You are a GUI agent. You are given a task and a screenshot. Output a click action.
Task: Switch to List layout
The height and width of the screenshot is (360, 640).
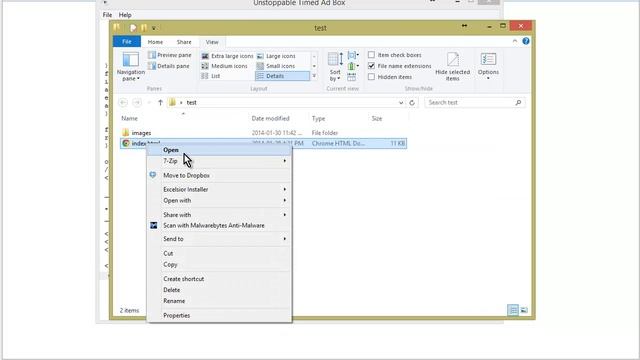211,76
